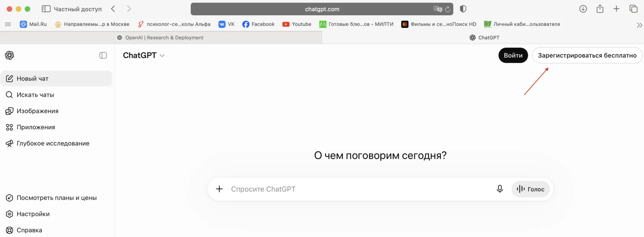Open the favorites grid apps icon
The height and width of the screenshot is (237, 644).
pyautogui.click(x=8, y=24)
